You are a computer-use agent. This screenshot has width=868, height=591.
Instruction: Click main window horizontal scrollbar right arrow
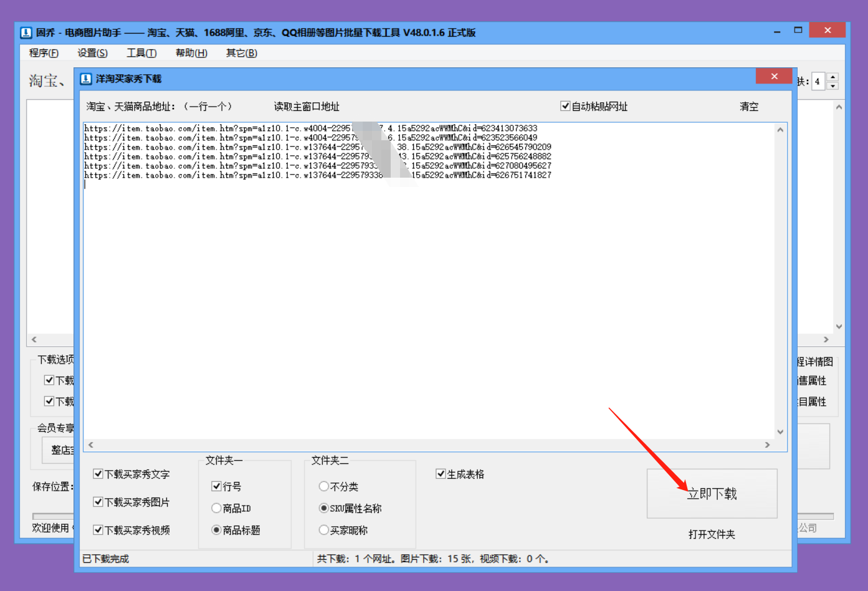(x=826, y=340)
